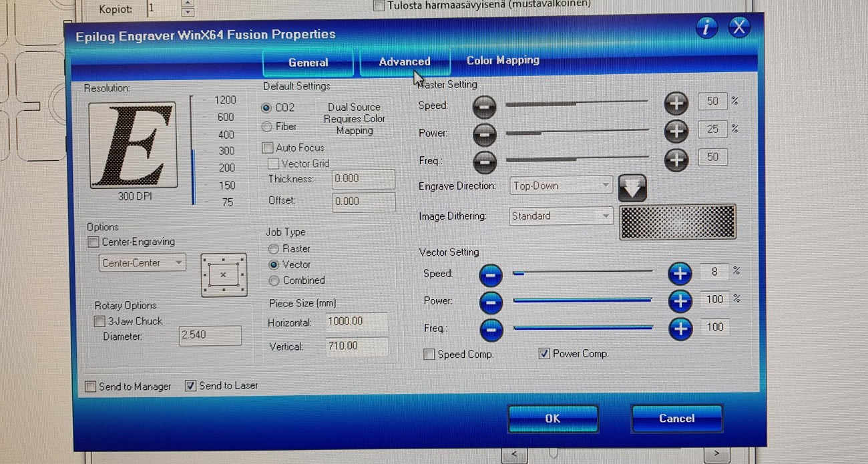868x464 pixels.
Task: Enable Center-Engraving checkbox
Action: coord(93,242)
